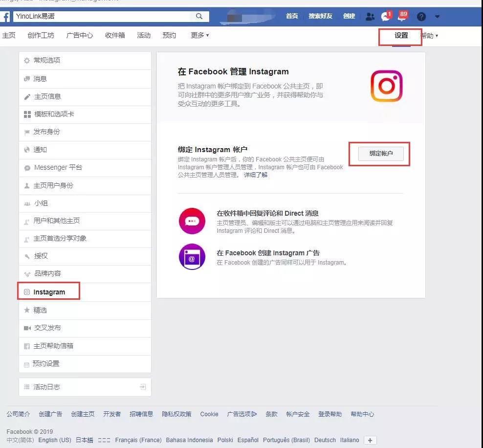Open the Messenger messages icon

coord(386,17)
